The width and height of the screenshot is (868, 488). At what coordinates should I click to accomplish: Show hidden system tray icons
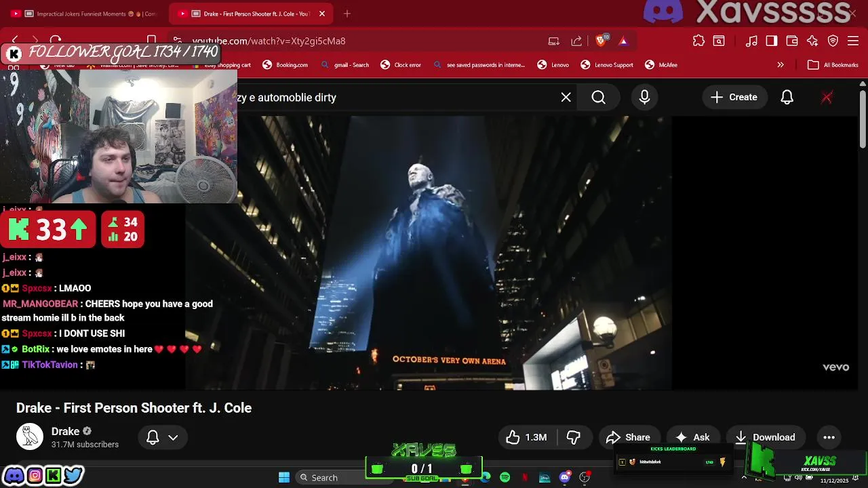click(744, 478)
